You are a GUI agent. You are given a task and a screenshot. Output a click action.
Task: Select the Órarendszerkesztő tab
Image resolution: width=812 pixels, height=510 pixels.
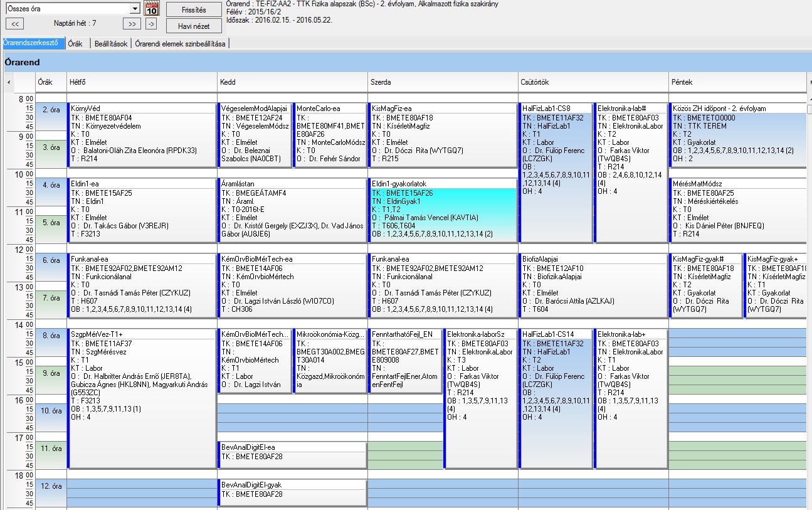33,43
